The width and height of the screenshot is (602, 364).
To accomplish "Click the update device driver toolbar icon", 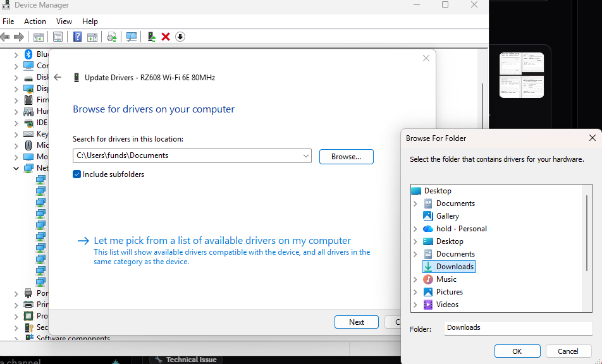I will point(152,37).
